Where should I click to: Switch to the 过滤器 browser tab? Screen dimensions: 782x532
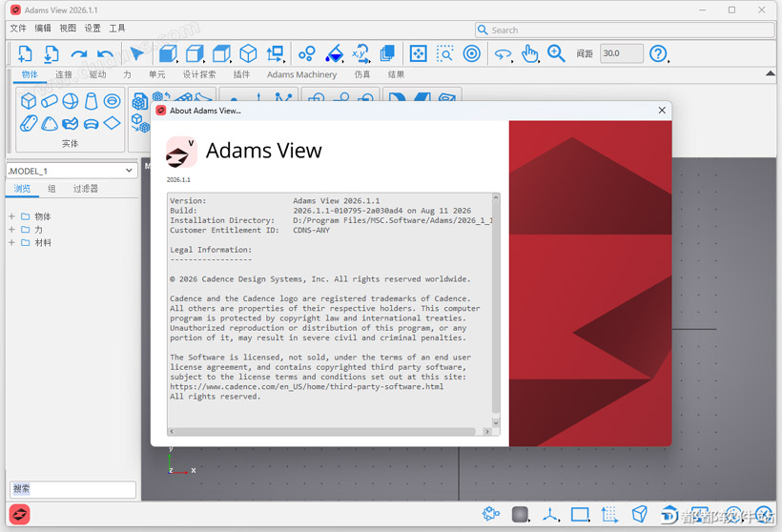[85, 189]
